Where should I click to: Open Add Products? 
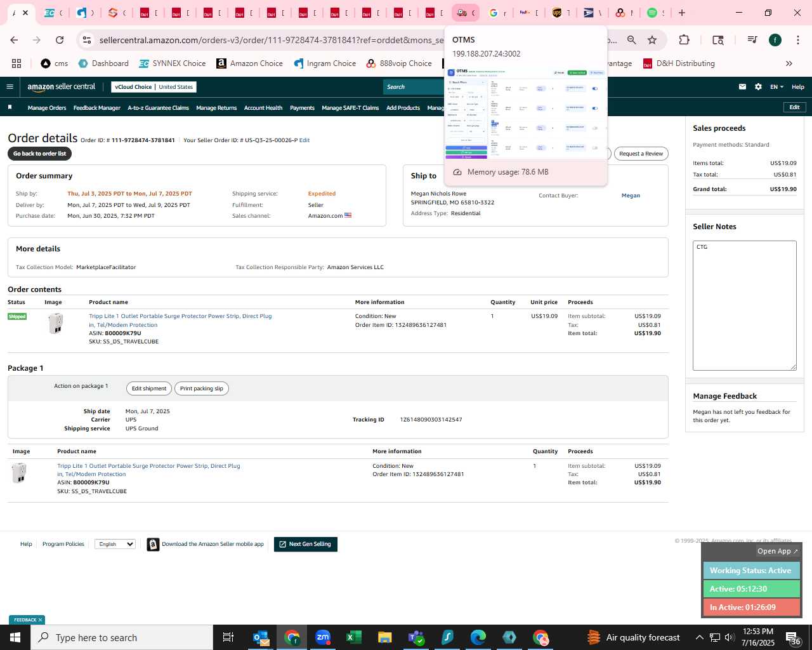click(x=403, y=108)
